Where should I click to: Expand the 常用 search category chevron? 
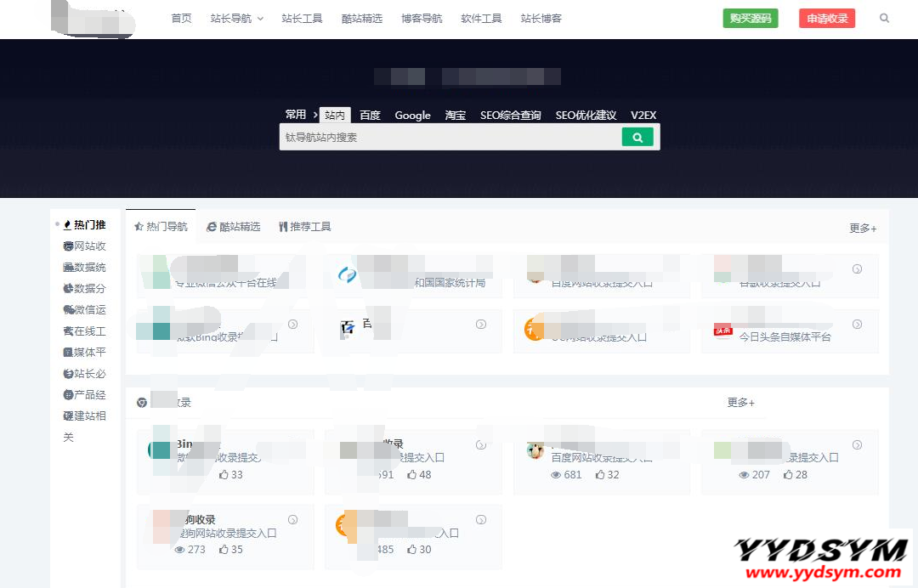(x=314, y=115)
